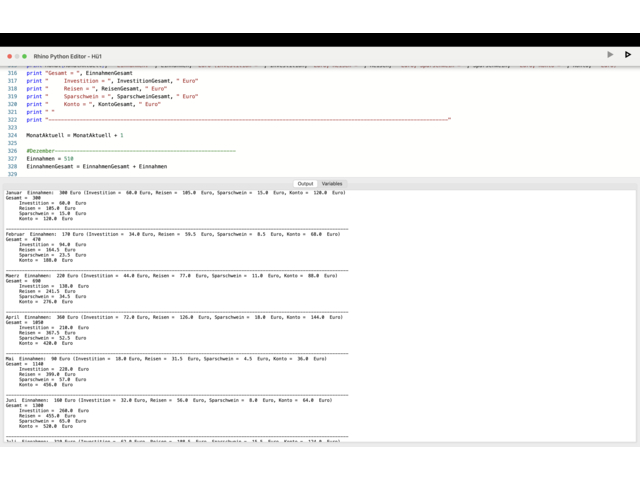Click the 'Rhino Python Editor - Hü1' window title
Viewport: 640px width, 480px height.
[x=68, y=56]
